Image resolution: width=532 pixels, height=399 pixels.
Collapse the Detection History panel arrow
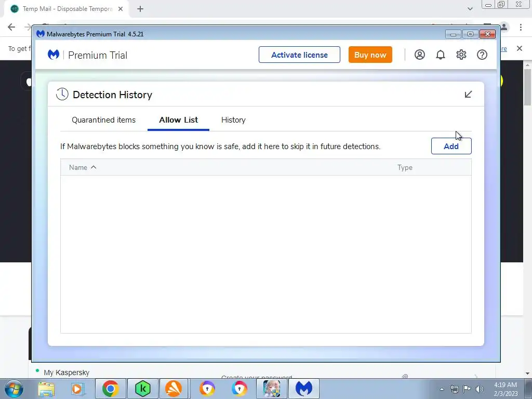point(468,95)
